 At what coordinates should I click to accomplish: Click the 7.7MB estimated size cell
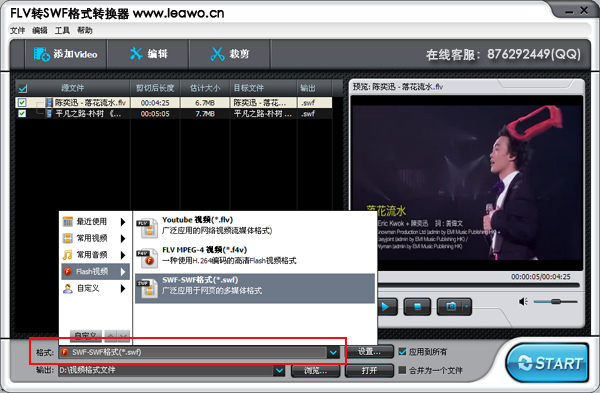205,114
